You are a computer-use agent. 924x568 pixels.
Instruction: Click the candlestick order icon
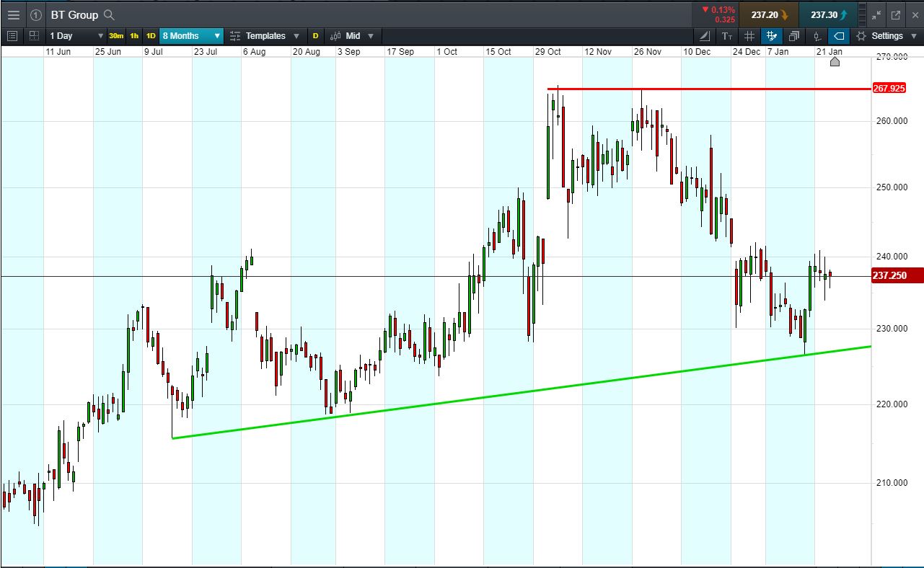[x=817, y=36]
